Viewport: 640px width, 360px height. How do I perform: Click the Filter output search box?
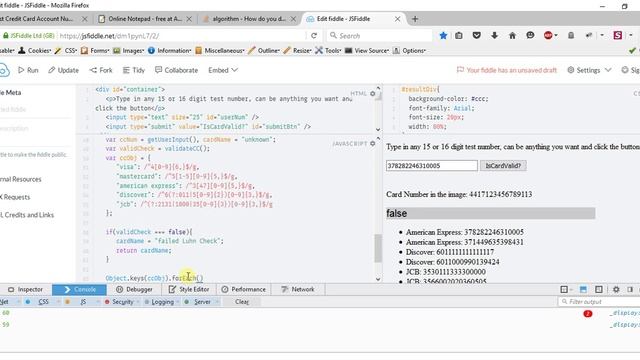(x=599, y=302)
